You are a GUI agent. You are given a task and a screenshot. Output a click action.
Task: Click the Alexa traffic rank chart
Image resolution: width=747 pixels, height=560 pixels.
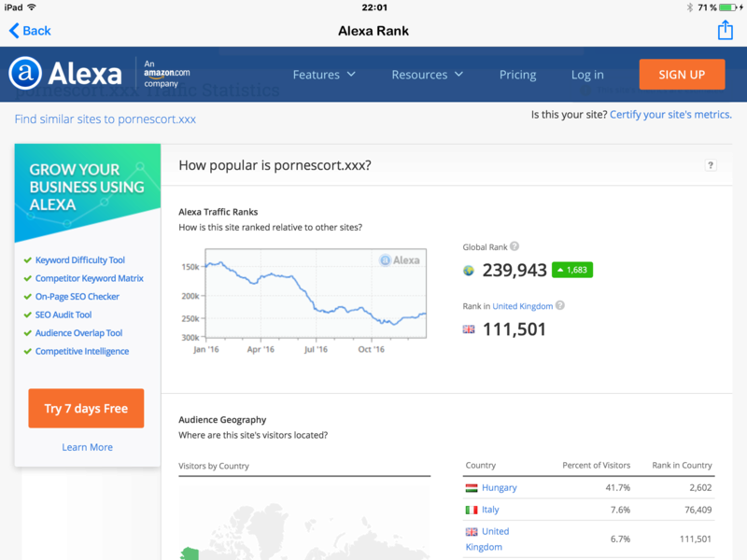(x=316, y=293)
